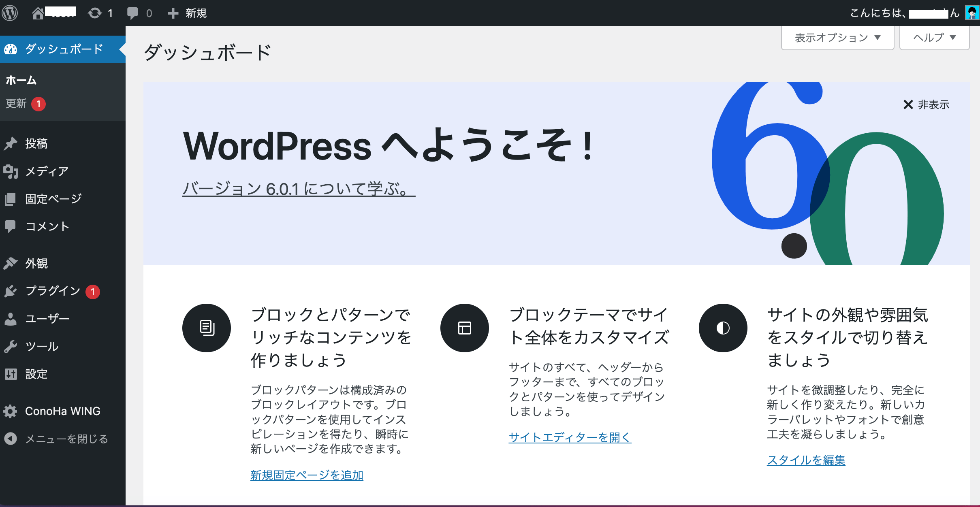This screenshot has width=980, height=507.
Task: Dismiss the welcome panel with 非表示
Action: tap(926, 105)
